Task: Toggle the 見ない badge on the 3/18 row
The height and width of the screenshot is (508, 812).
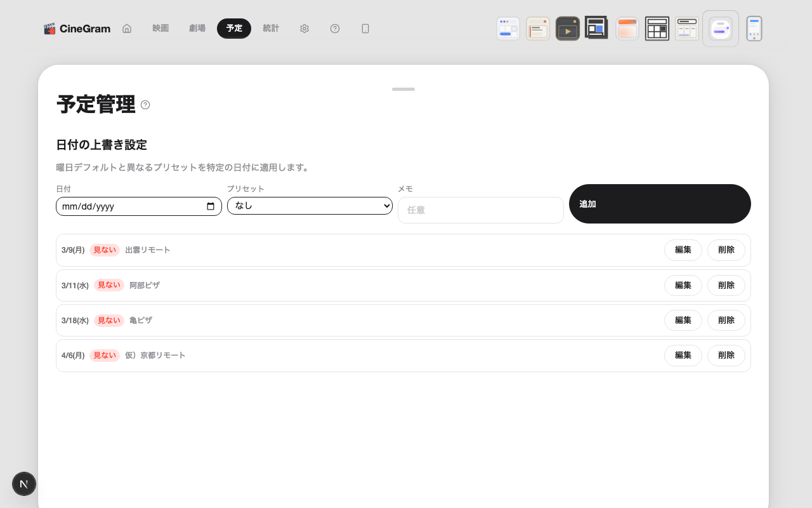Action: (x=108, y=320)
